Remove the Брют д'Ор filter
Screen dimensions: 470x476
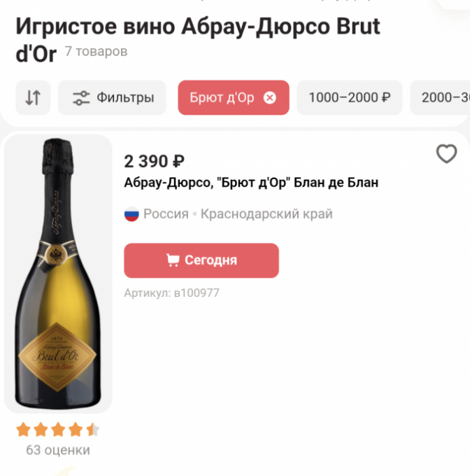[x=270, y=98]
